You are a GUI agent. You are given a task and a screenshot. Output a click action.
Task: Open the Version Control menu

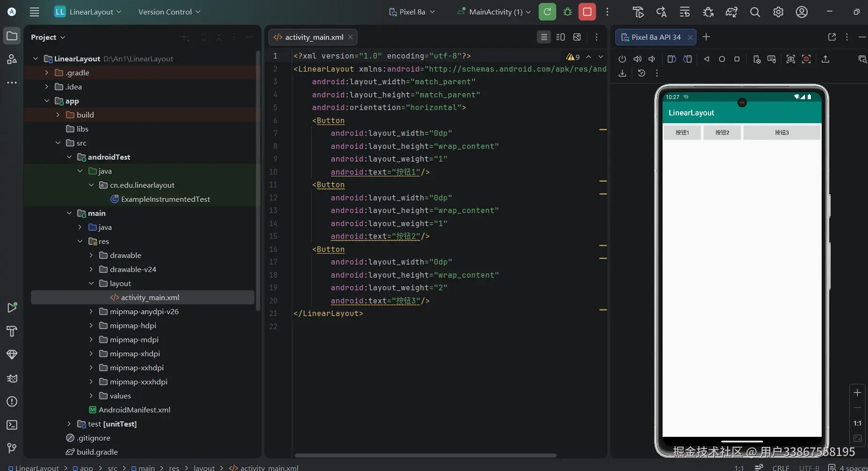coord(169,12)
